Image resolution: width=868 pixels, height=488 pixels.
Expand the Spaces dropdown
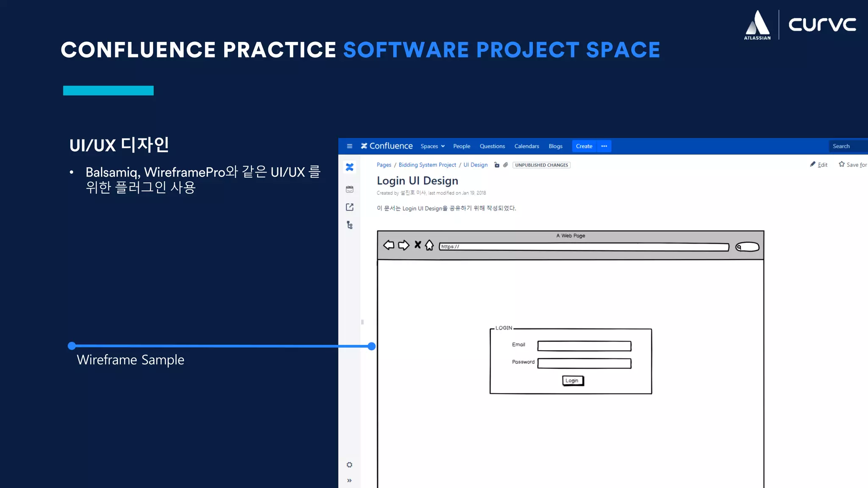[x=433, y=146]
